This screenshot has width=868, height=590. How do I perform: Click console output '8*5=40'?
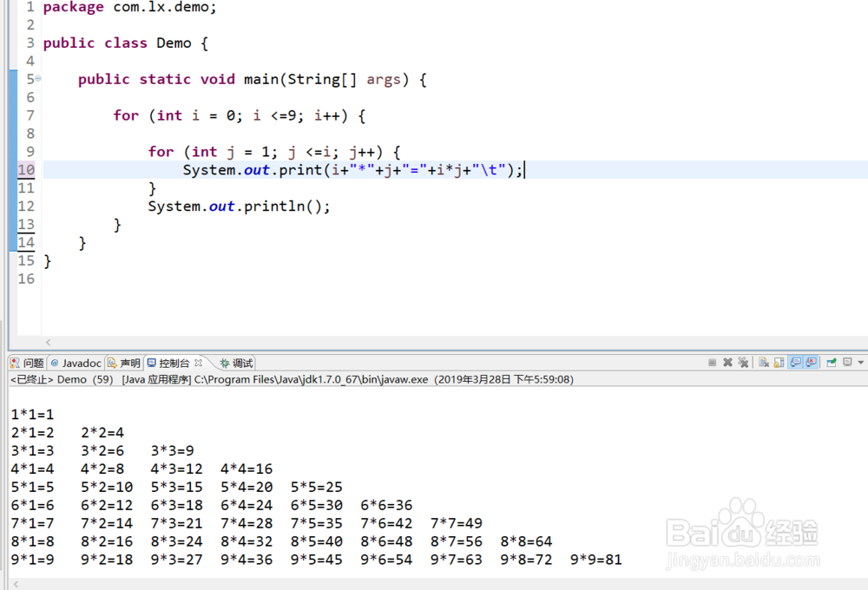317,542
